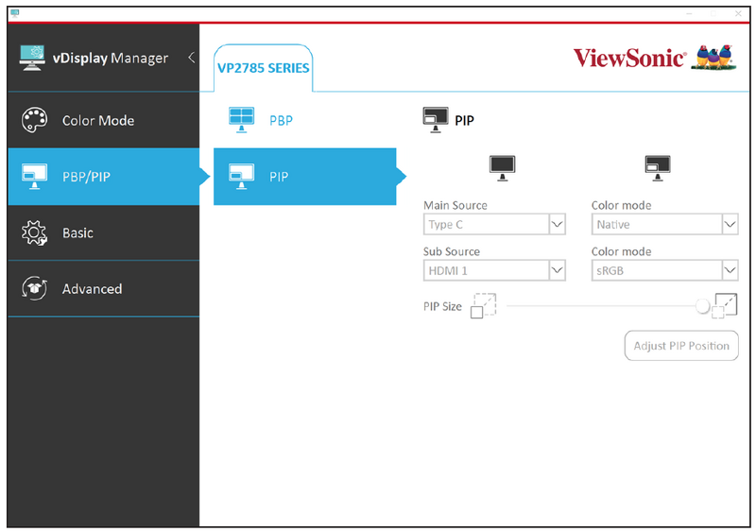Image resolution: width=756 pixels, height=532 pixels.
Task: Click the middle of PIP Size slider track
Action: point(603,306)
